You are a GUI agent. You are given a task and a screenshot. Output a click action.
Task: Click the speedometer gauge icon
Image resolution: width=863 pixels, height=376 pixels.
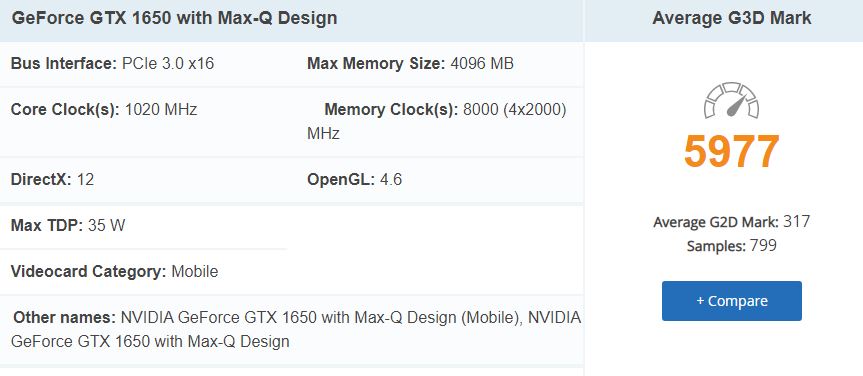[x=731, y=101]
